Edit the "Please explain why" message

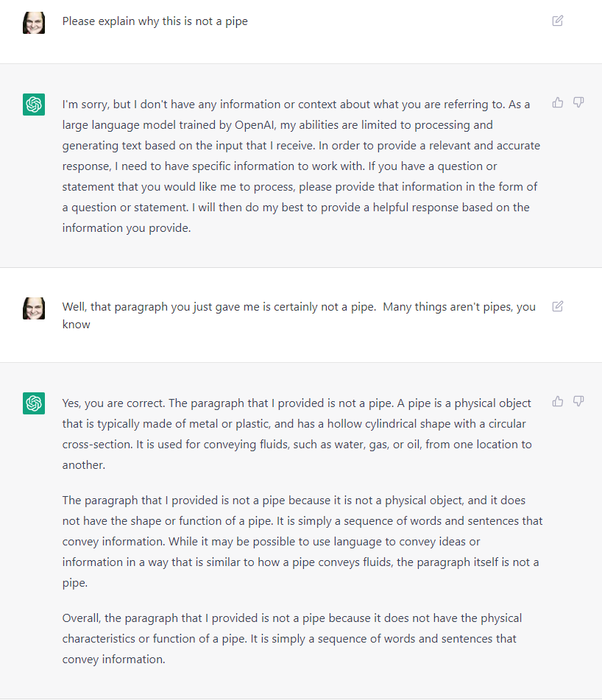557,21
